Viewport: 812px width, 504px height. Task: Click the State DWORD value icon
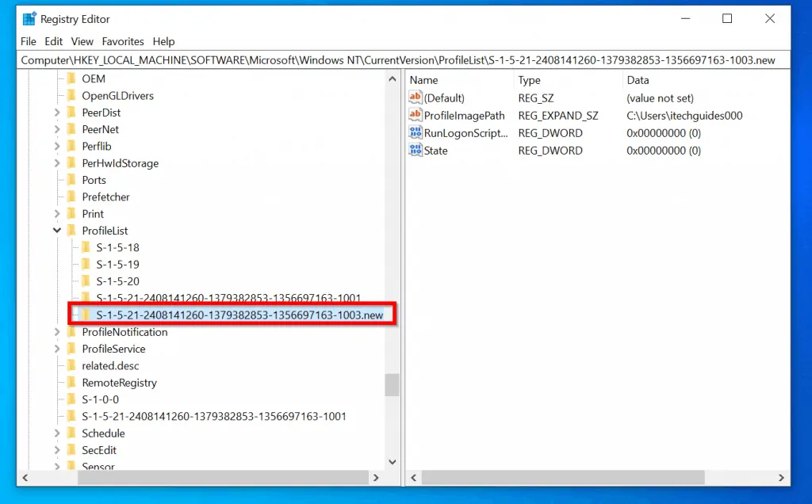coord(416,151)
